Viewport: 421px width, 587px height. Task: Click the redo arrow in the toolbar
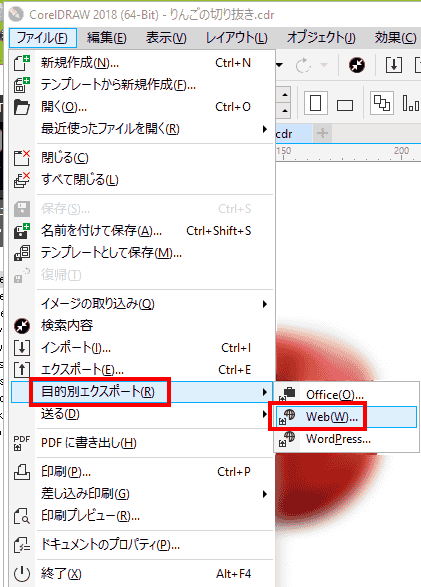(x=303, y=66)
